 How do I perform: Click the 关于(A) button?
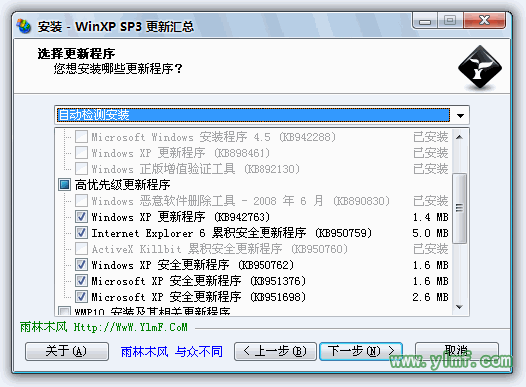pos(67,351)
